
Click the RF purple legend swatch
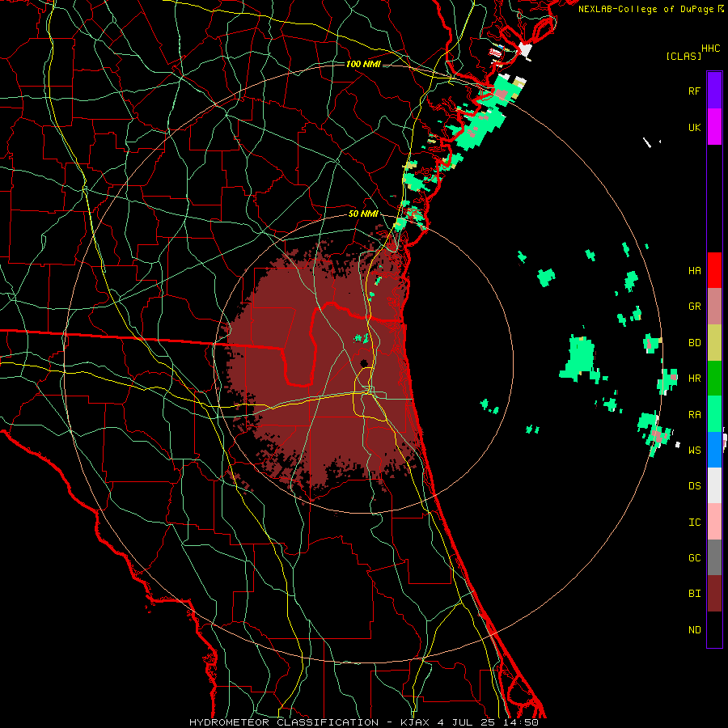[x=714, y=91]
